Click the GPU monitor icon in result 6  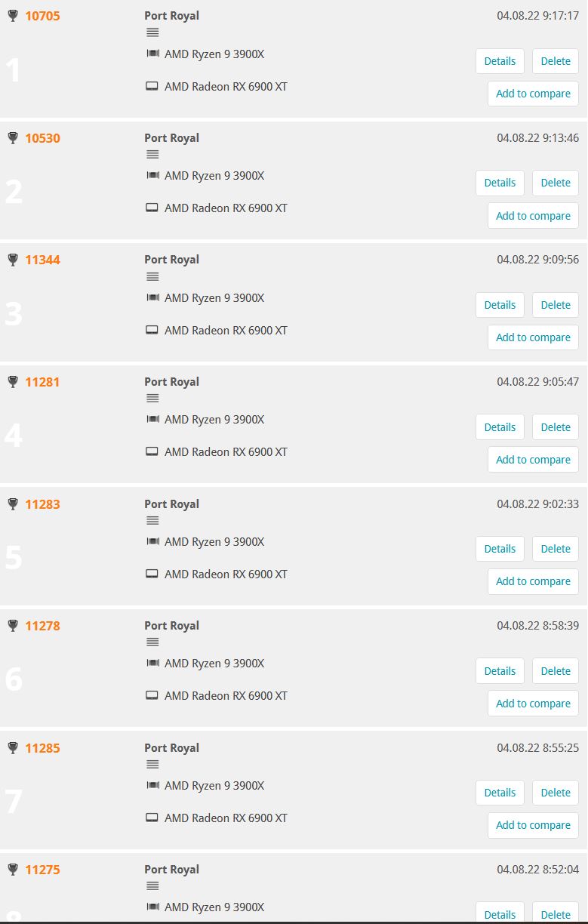pyautogui.click(x=152, y=695)
